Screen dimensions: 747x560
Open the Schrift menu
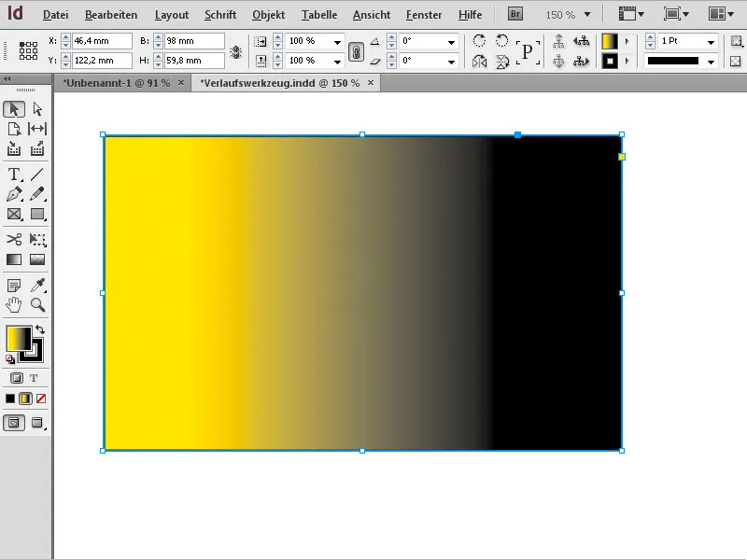click(220, 15)
